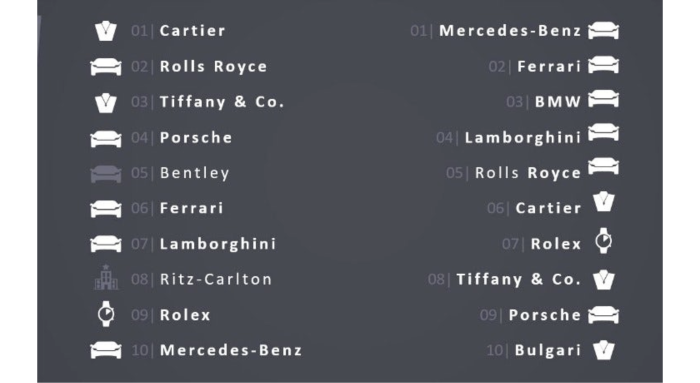700x383 pixels.
Task: Select the dimmed car icon beside Bentley
Action: pyautogui.click(x=106, y=173)
